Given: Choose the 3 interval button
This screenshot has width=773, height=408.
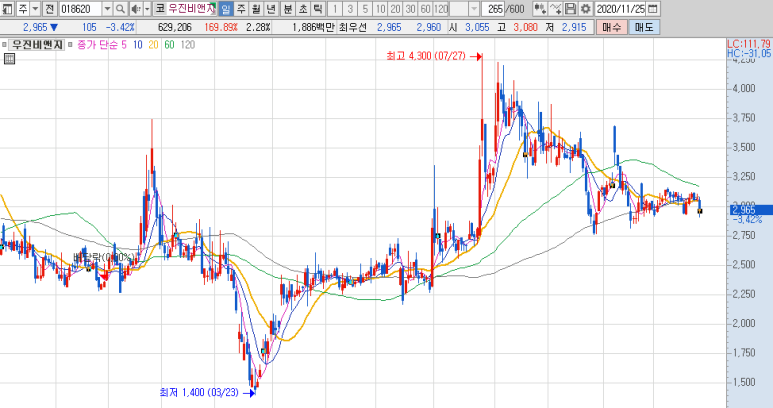Looking at the screenshot, I should click(x=350, y=8).
